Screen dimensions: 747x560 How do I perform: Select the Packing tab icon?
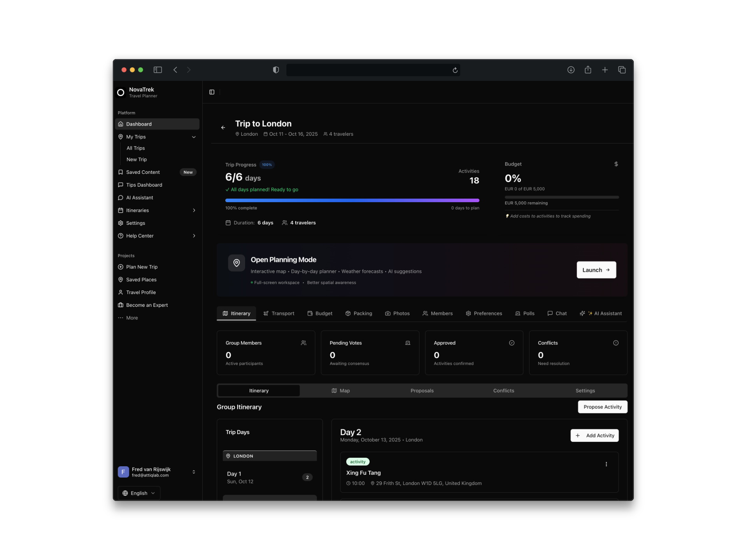(x=348, y=313)
